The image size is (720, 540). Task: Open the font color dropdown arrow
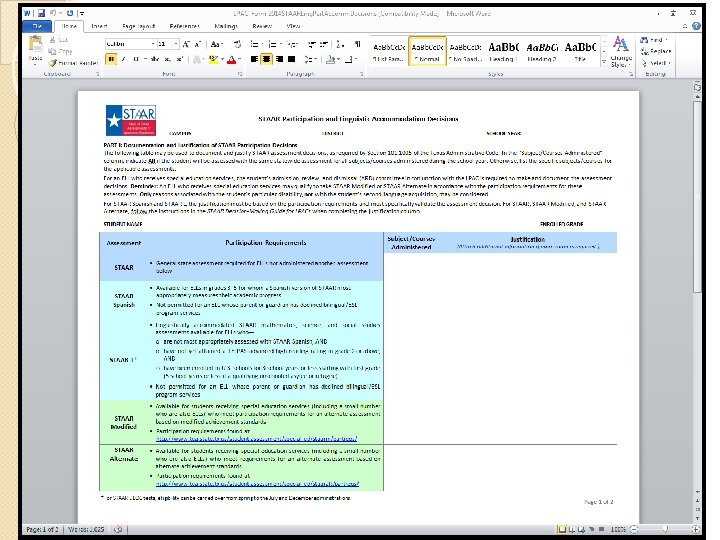click(240, 59)
